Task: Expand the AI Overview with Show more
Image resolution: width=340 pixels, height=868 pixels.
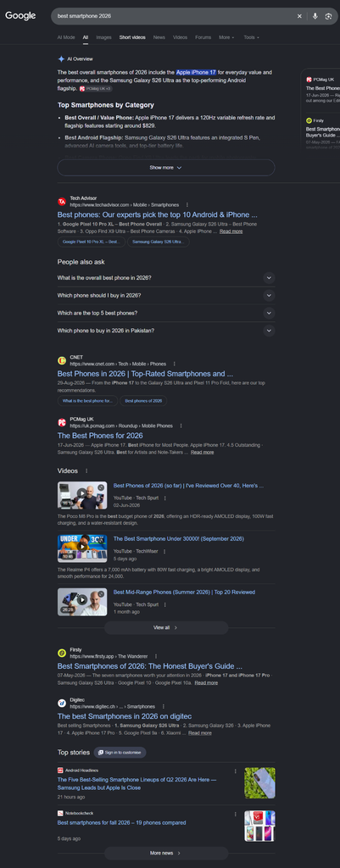Action: (x=166, y=168)
